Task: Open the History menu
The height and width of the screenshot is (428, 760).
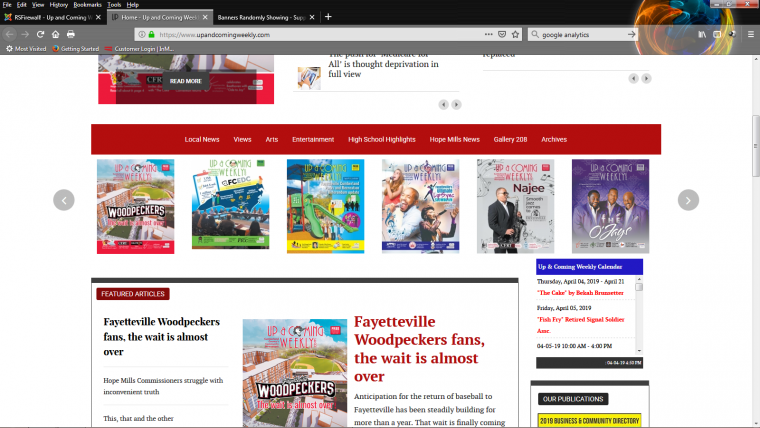Action: [59, 5]
